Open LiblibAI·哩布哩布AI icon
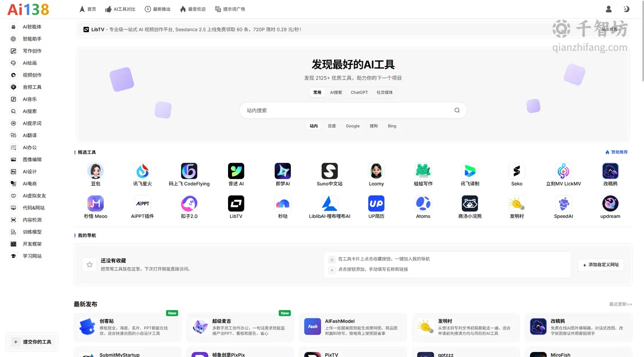Screen dimensions: 644x357 330,204
